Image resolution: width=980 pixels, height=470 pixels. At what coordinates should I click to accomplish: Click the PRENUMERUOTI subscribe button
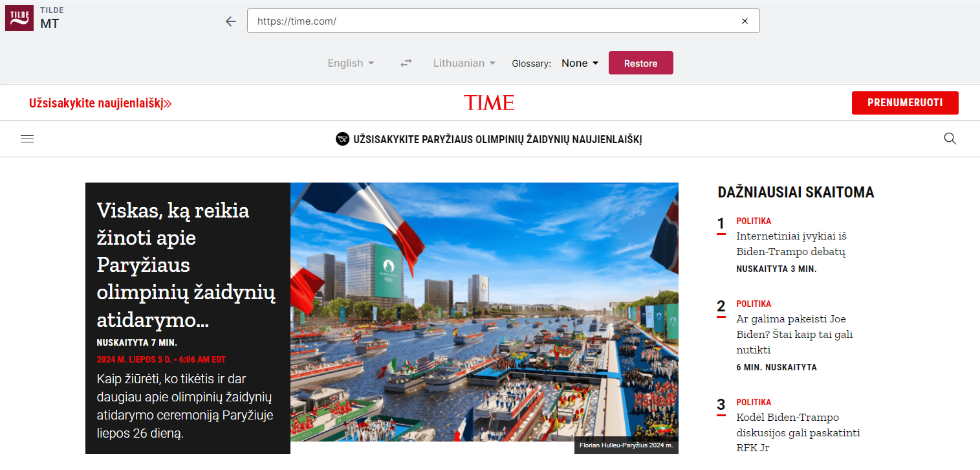[x=905, y=103]
